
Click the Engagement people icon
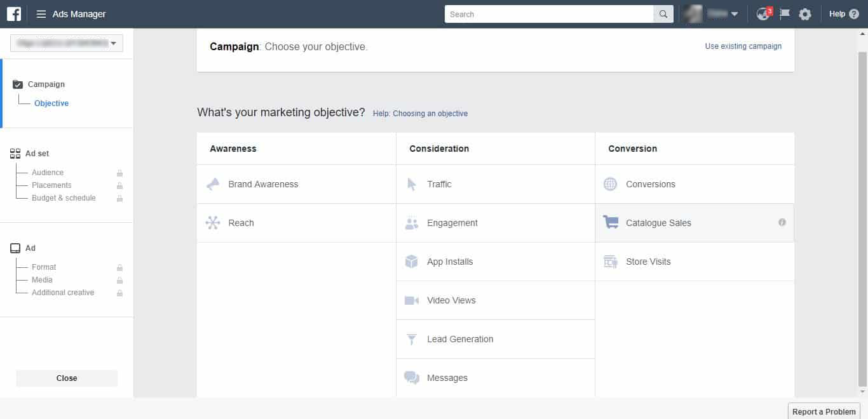pyautogui.click(x=412, y=223)
